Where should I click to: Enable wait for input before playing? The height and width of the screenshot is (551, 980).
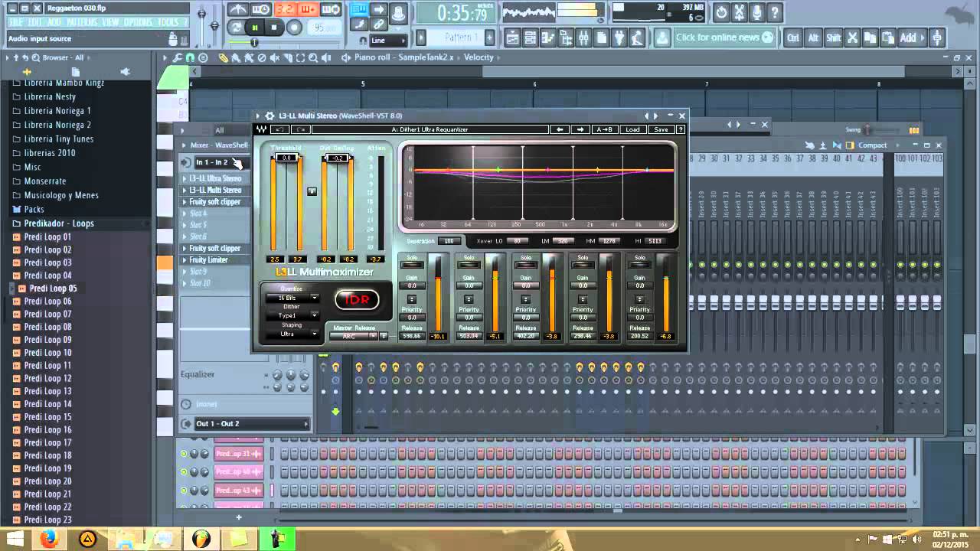(x=261, y=10)
